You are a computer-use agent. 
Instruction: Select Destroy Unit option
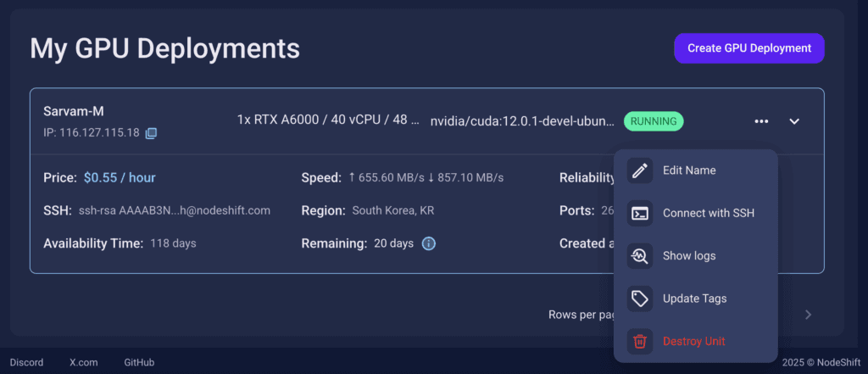click(x=694, y=341)
